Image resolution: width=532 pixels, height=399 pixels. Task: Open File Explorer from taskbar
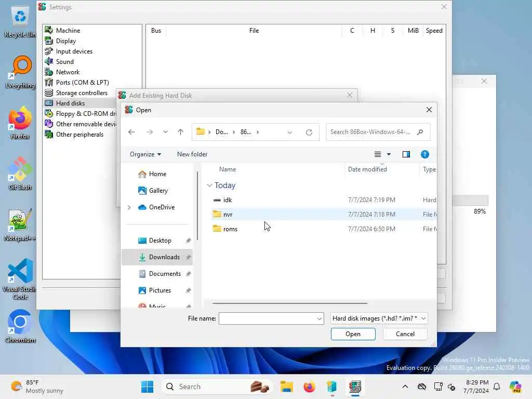click(x=286, y=387)
